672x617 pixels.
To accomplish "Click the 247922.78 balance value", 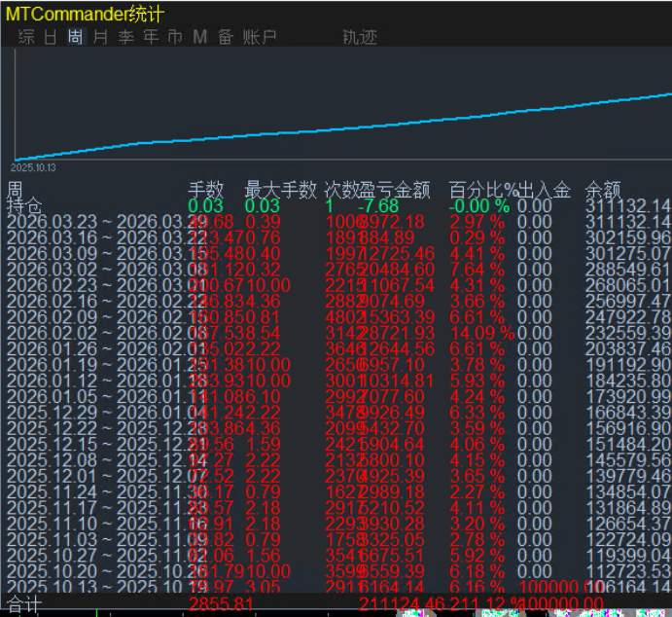I will coord(628,317).
